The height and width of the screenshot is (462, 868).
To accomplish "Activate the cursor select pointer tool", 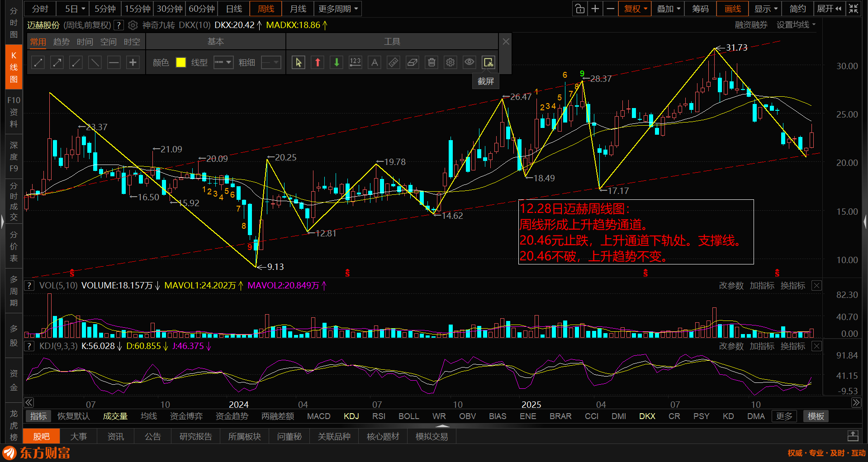I will [x=299, y=62].
